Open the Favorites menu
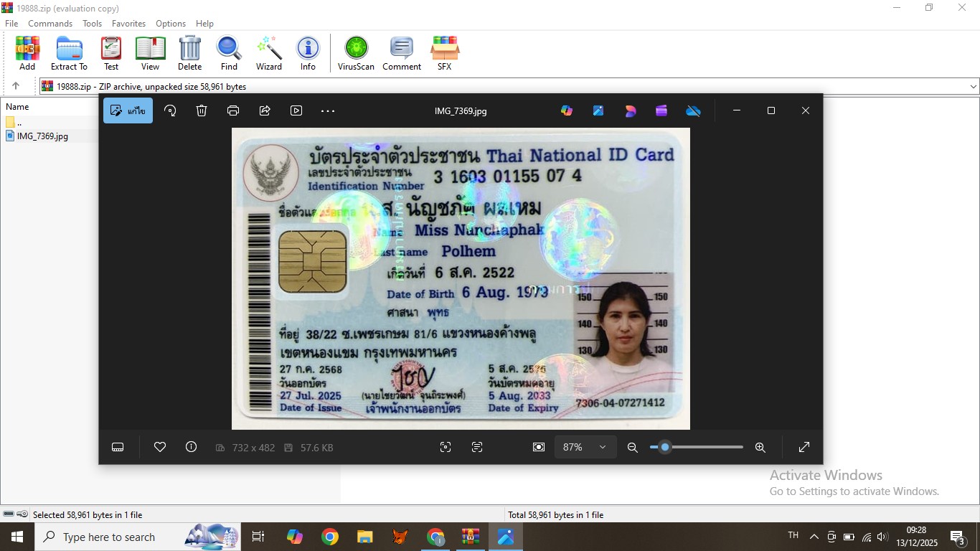 [128, 24]
